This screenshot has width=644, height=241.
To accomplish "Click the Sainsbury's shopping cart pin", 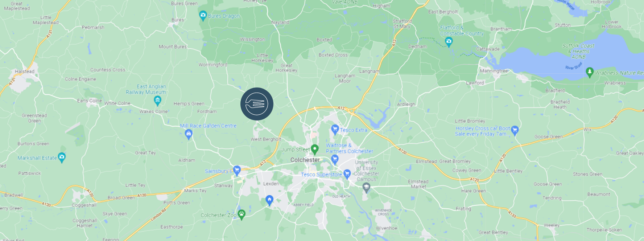I will click(x=237, y=170).
